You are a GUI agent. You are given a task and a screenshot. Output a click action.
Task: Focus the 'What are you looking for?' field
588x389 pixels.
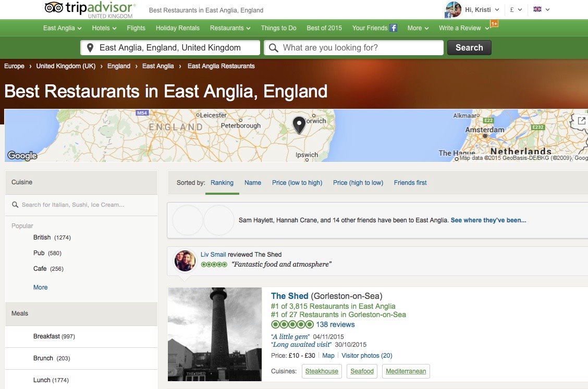[353, 47]
